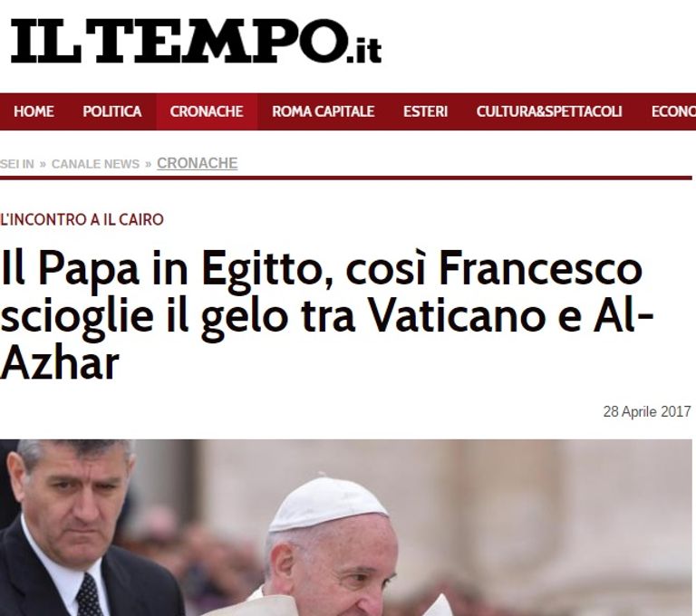Click the separator arrows before breadcrumb CRONACHE
This screenshot has width=696, height=616.
(x=149, y=165)
